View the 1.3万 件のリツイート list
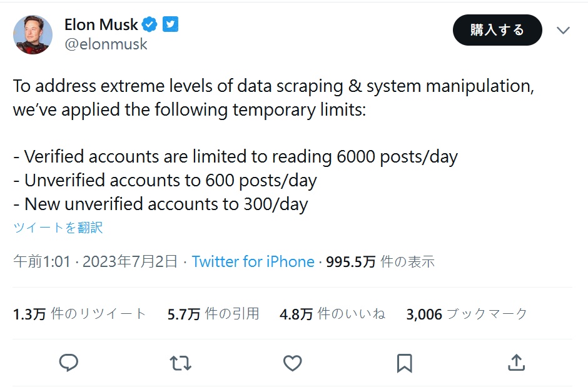Viewport: 588px width, 387px height. pyautogui.click(x=79, y=314)
